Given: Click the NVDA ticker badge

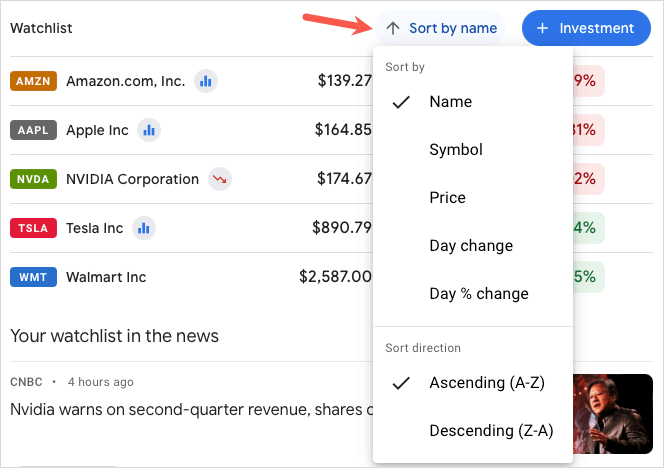Looking at the screenshot, I should [33, 180].
